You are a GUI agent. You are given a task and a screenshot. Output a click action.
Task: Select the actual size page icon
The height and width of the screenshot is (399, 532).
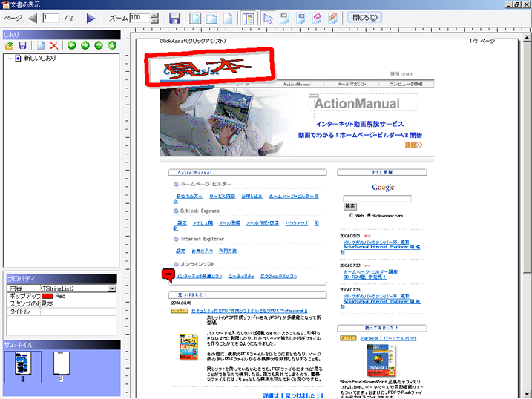click(x=228, y=18)
